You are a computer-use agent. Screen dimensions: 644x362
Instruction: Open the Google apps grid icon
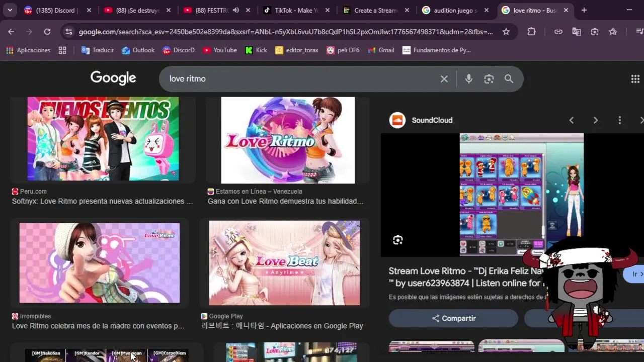point(635,79)
